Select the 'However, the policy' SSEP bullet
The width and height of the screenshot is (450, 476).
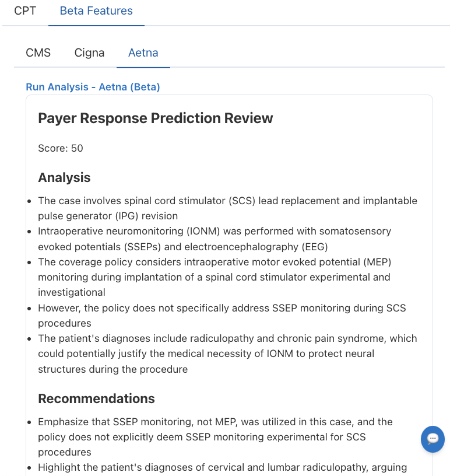(222, 316)
